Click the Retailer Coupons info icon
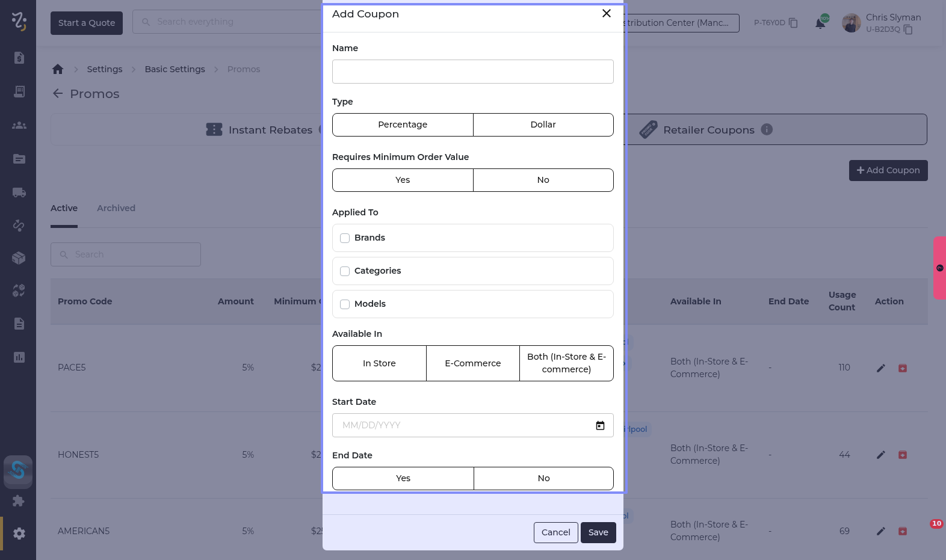The height and width of the screenshot is (560, 946). 767,129
